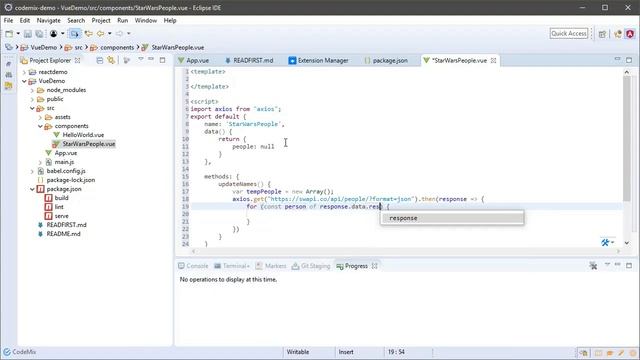
Task: Open the Window menu
Action: (x=146, y=20)
